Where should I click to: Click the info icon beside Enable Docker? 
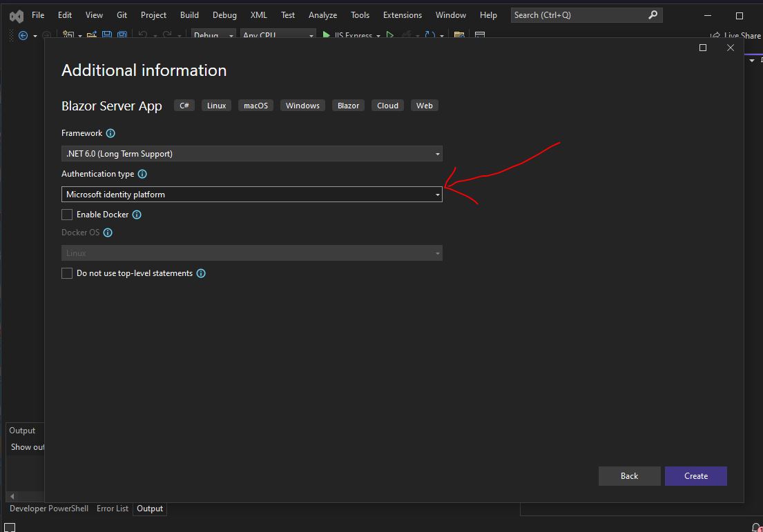click(x=137, y=215)
